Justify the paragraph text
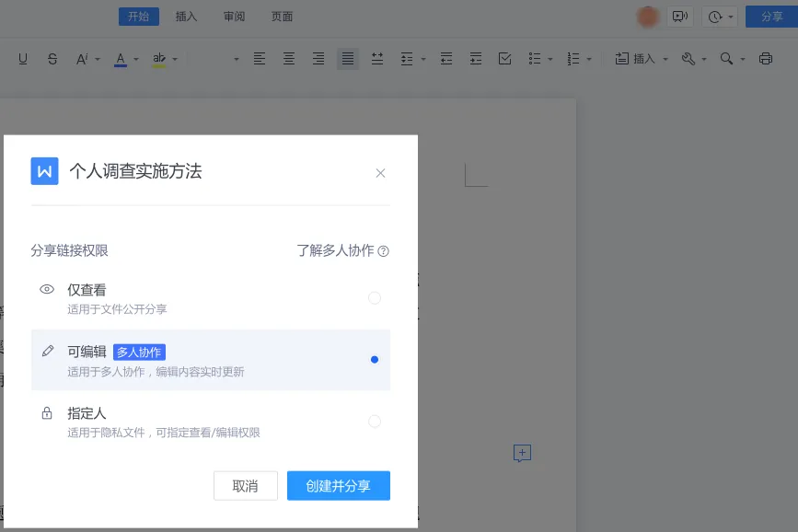The height and width of the screenshot is (532, 798). tap(348, 59)
